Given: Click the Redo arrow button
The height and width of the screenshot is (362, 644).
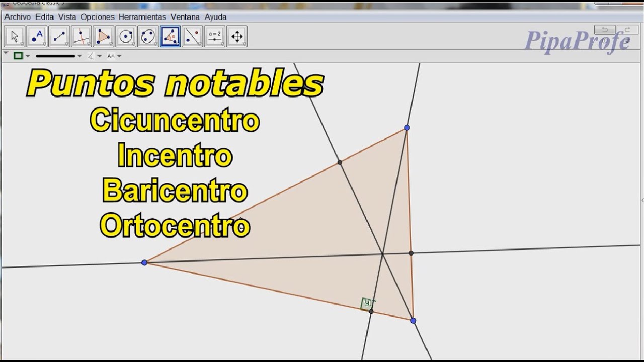Looking at the screenshot, I should 627,30.
